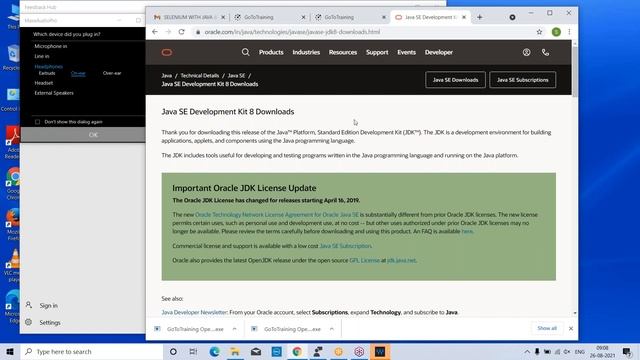640x360 pixels.
Task: Open Mail app from the taskbar
Action: (256, 351)
